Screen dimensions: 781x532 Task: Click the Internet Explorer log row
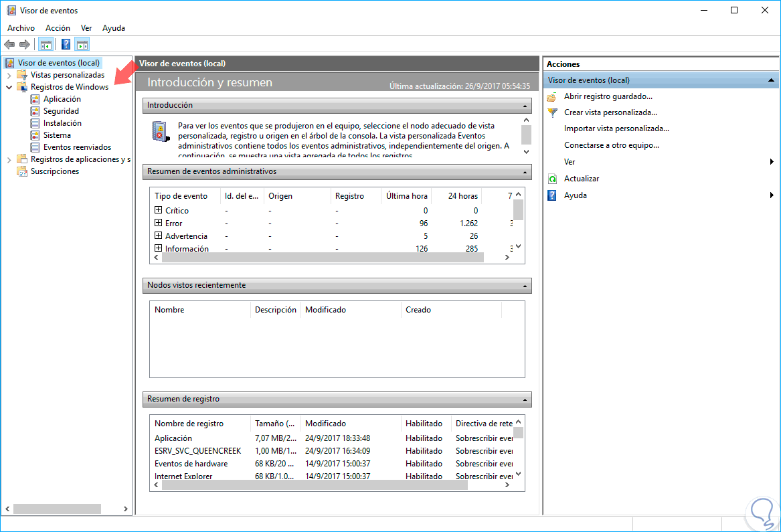pos(333,476)
